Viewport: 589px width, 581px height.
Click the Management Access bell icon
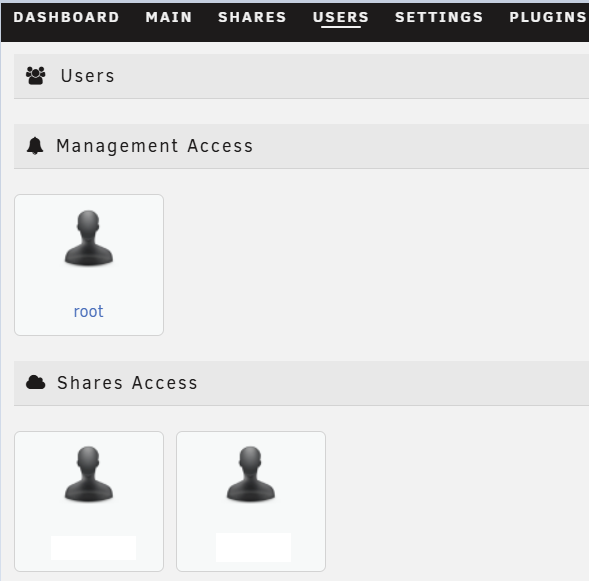35,146
